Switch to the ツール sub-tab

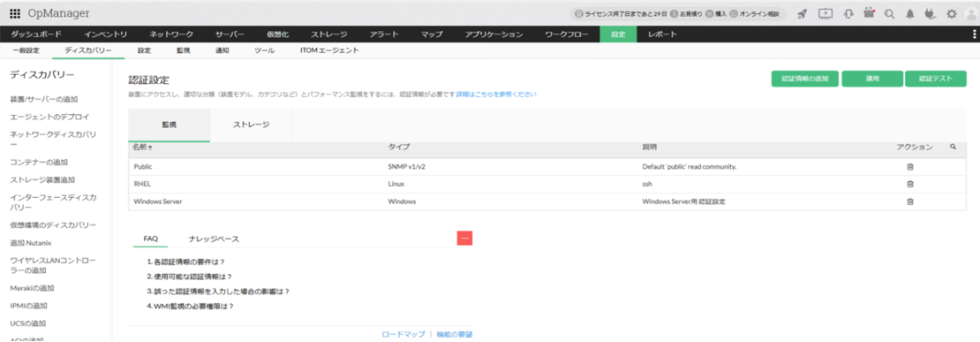tap(264, 50)
